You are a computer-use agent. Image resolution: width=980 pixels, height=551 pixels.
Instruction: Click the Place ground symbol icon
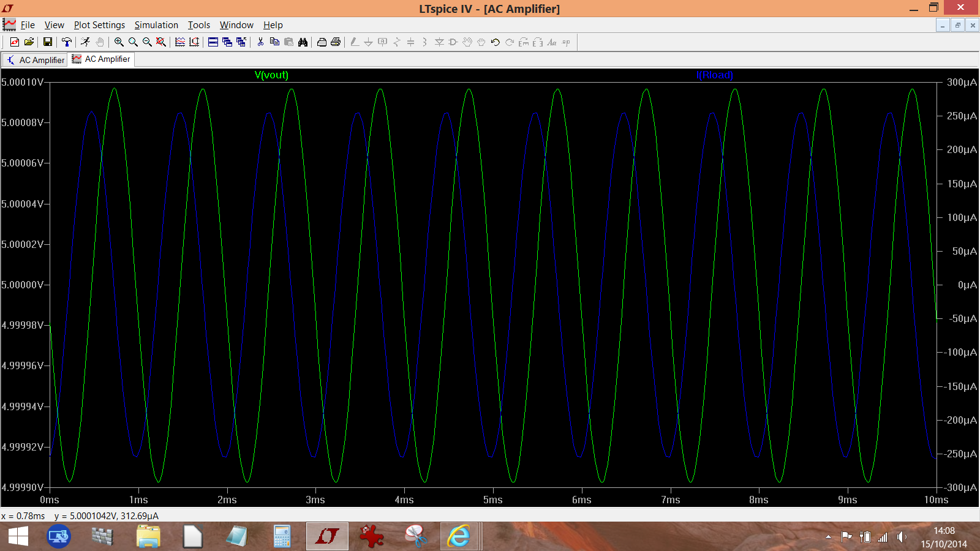pos(368,42)
